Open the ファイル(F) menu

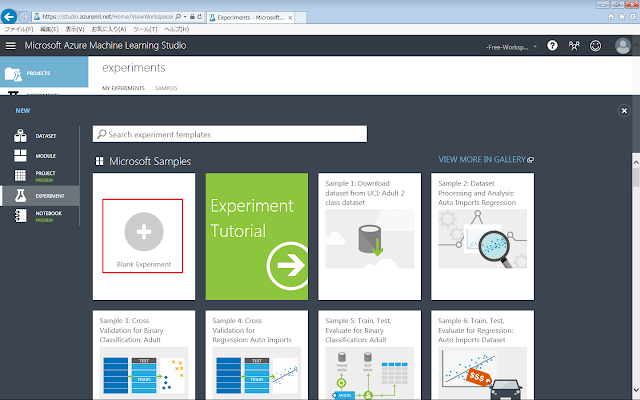(19, 29)
